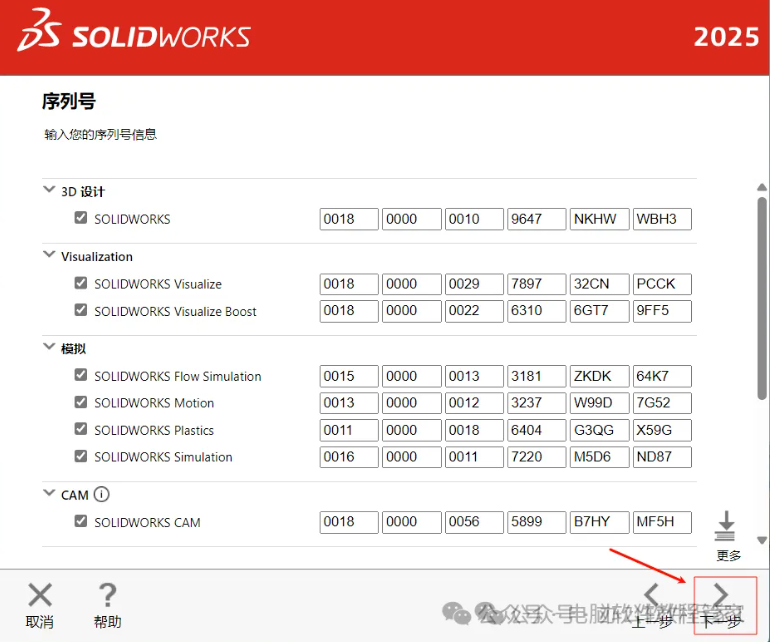Click the More (更多) download icon
The image size is (771, 642).
click(725, 525)
